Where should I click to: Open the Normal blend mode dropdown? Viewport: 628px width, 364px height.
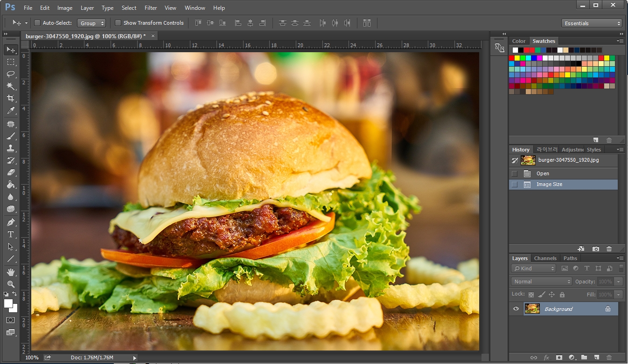[x=541, y=282]
